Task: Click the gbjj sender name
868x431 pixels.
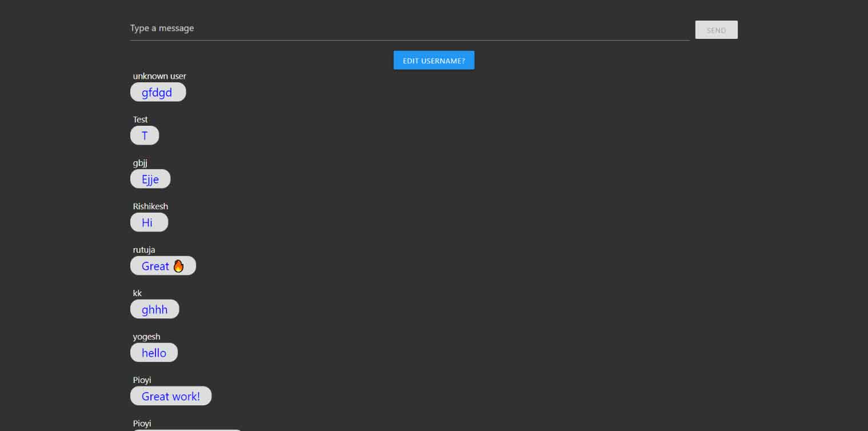Action: tap(141, 163)
